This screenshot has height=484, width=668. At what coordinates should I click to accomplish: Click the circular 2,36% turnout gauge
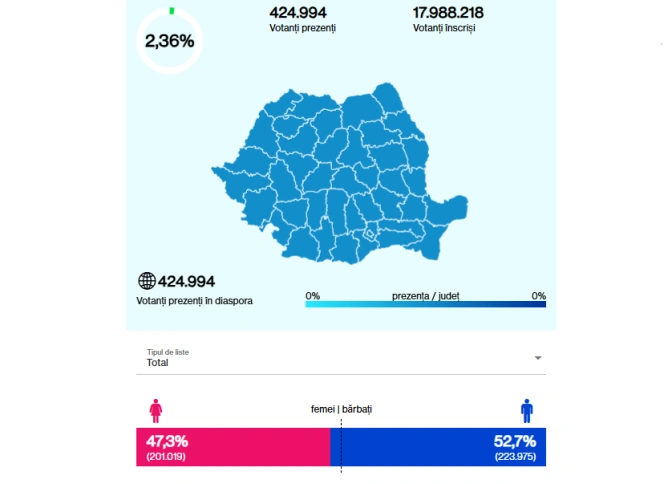[x=169, y=41]
